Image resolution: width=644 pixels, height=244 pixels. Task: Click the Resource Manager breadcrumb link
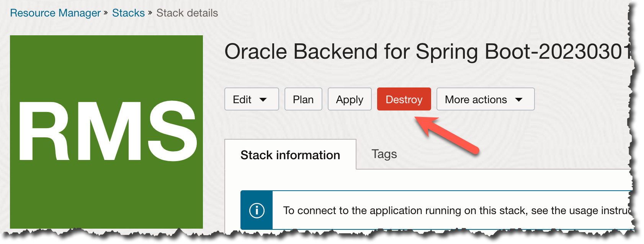[x=55, y=13]
